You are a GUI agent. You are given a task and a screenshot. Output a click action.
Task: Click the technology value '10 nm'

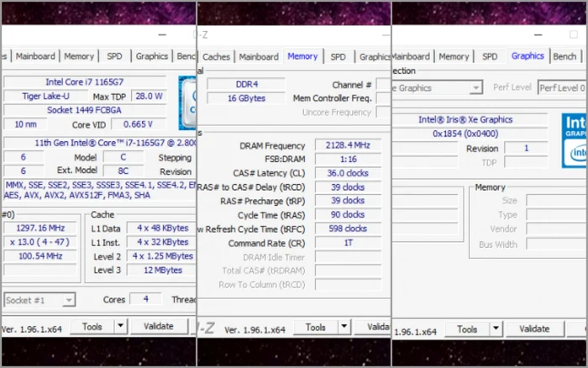pos(25,124)
